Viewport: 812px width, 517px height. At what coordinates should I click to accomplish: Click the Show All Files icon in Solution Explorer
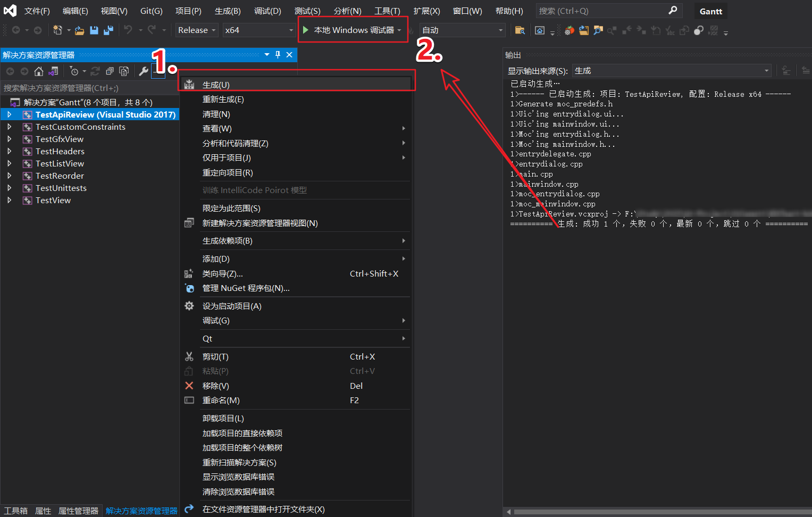tap(124, 71)
